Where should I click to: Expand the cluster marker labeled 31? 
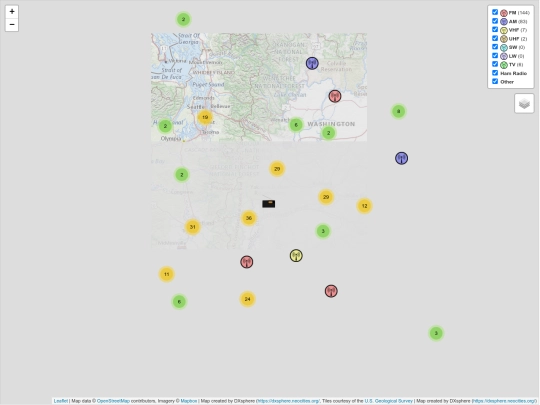[193, 227]
